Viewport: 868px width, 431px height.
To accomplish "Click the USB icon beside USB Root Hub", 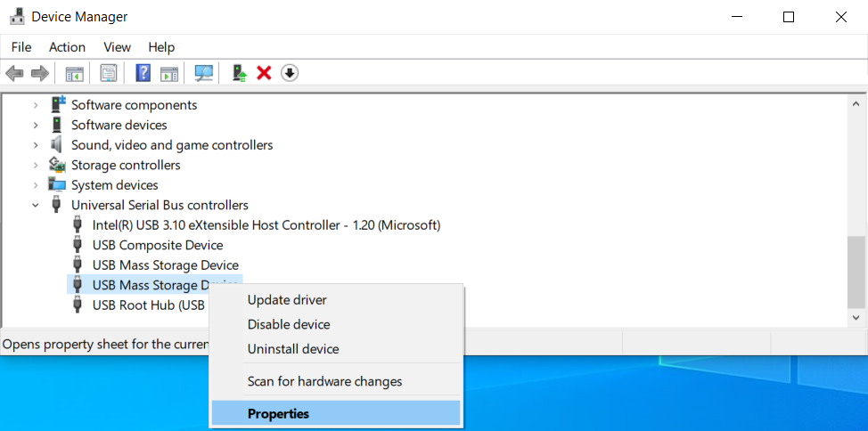I will (x=78, y=305).
